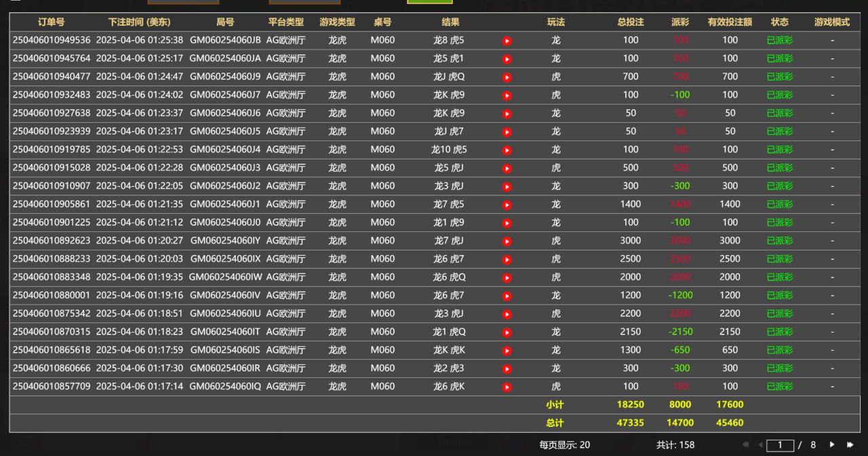Viewport: 868px width, 456px height.
Task: Click the 已派彩 status in first row
Action: tap(779, 40)
